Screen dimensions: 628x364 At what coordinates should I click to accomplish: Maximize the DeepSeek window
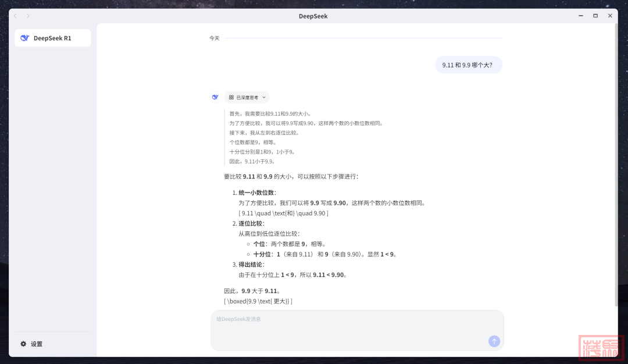pos(595,16)
